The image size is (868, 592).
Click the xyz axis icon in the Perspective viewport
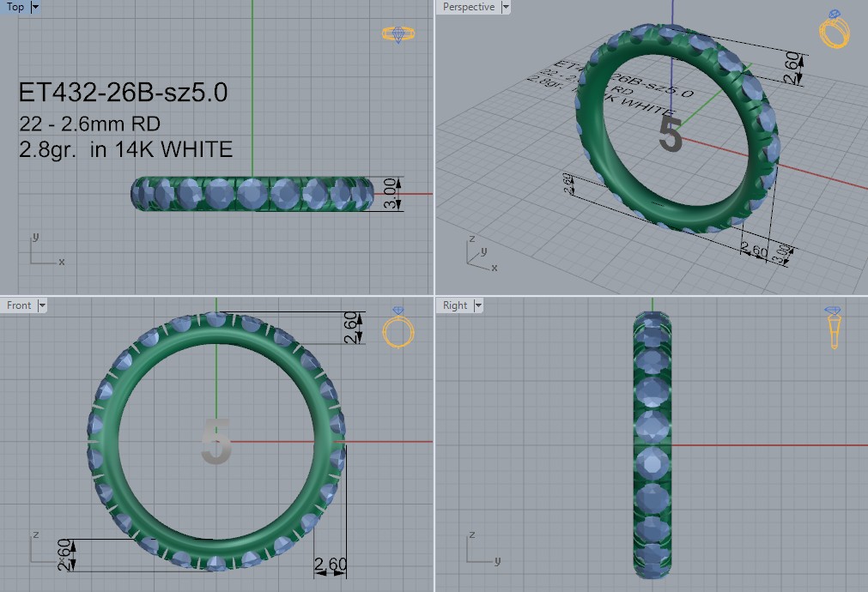(482, 254)
